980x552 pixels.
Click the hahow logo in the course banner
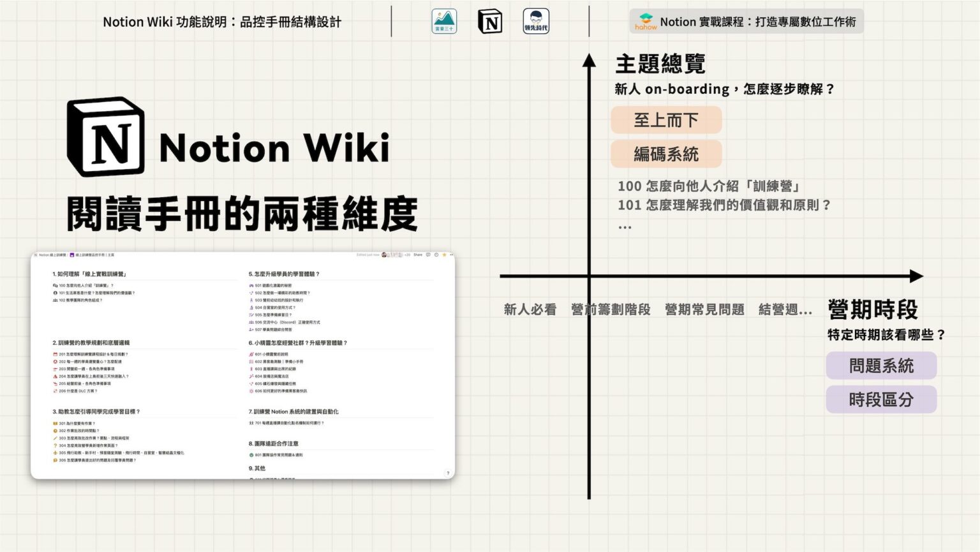click(646, 21)
